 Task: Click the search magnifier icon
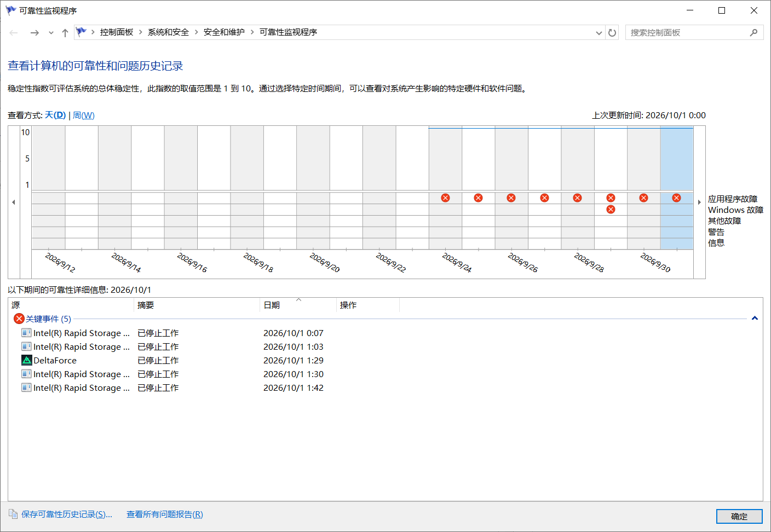tap(753, 33)
